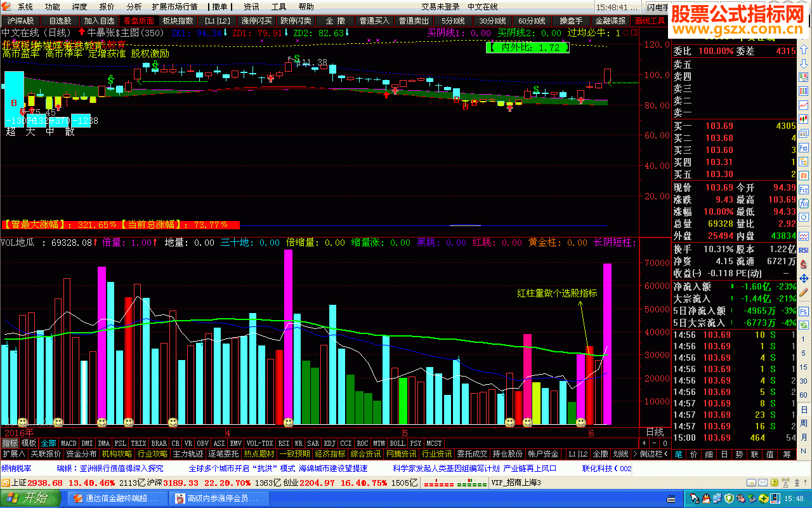This screenshot has height=508, width=812.
Task: Click the f(x) formula sidebar icon
Action: 804,203
